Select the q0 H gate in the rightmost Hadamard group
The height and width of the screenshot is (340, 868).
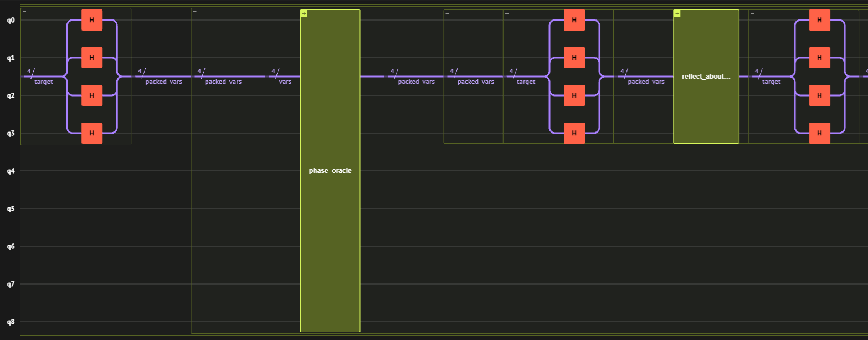point(820,20)
